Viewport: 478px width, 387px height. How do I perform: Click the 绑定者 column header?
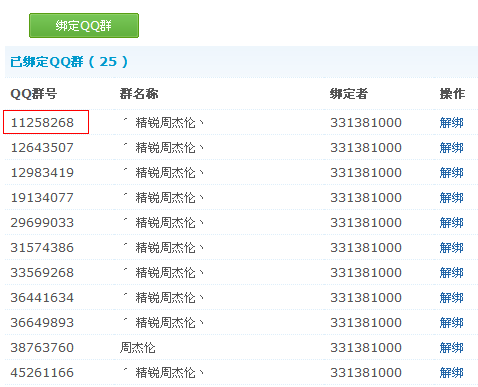349,94
